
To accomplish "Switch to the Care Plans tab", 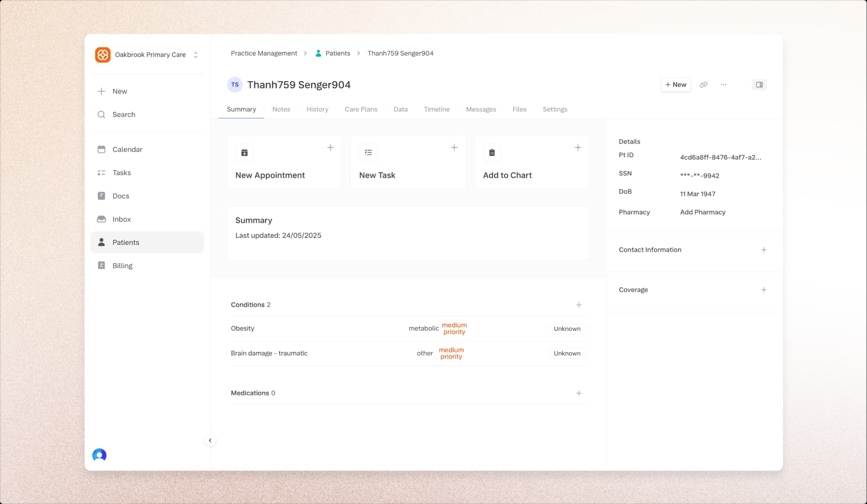I will (x=361, y=110).
